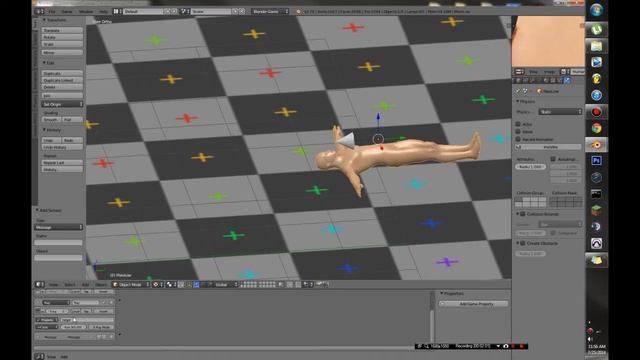This screenshot has height=360, width=640.
Task: Click the logic editor type icon
Action: [39, 356]
